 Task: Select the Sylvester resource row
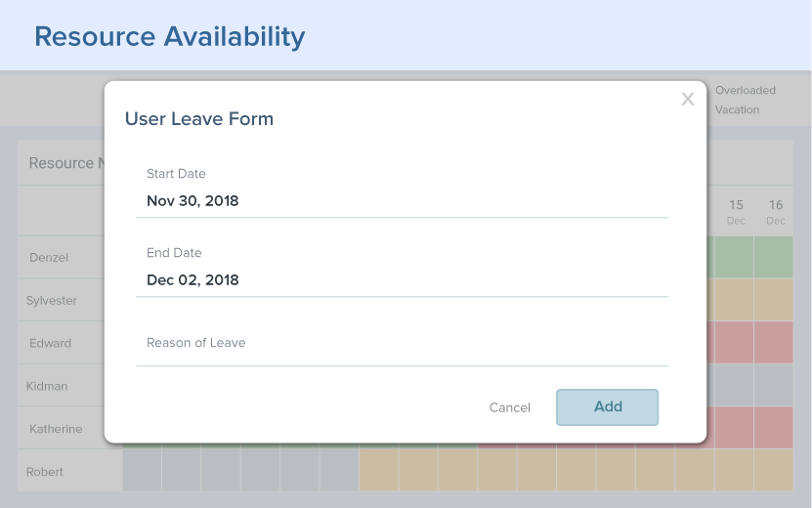pyautogui.click(x=52, y=301)
